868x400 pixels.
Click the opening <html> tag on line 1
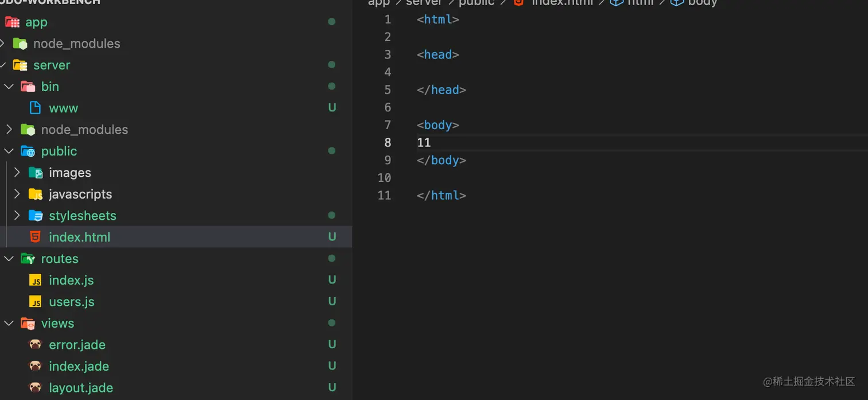(438, 20)
